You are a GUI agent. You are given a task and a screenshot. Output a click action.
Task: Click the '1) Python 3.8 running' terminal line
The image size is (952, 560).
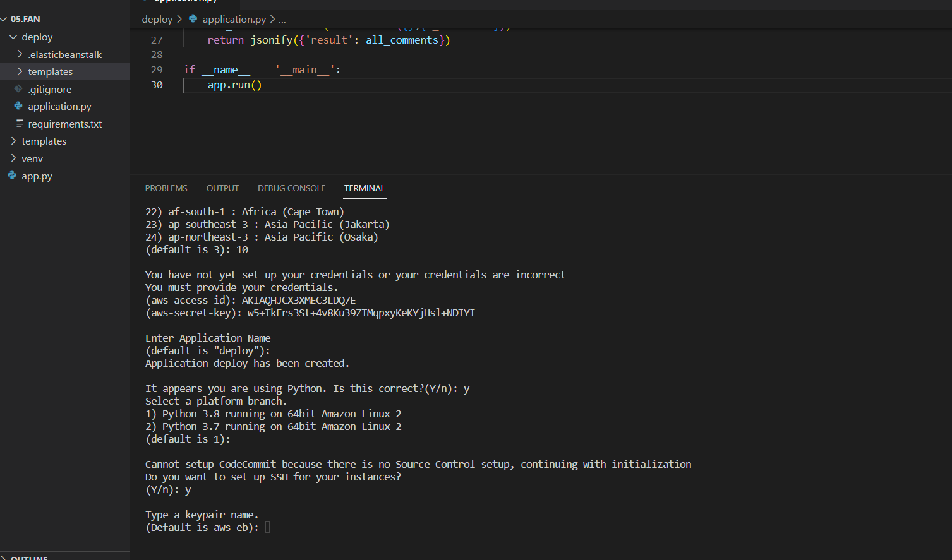(x=274, y=414)
